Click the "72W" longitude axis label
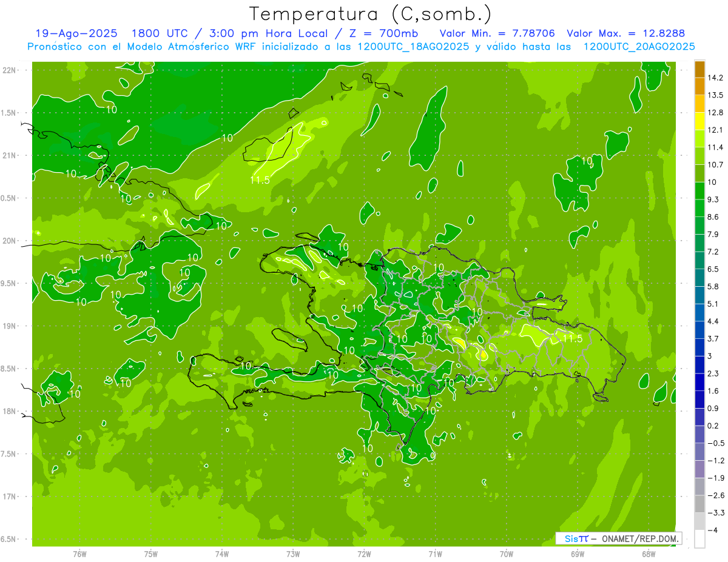This screenshot has height=562, width=728. [364, 554]
